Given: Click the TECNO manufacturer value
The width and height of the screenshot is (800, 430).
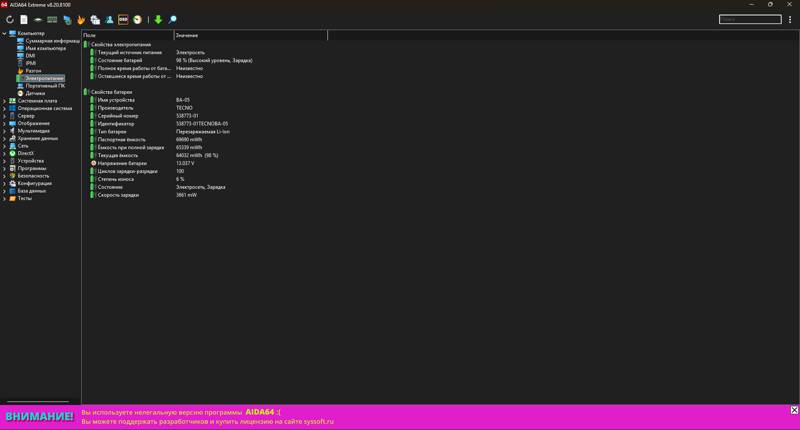Looking at the screenshot, I should click(184, 108).
